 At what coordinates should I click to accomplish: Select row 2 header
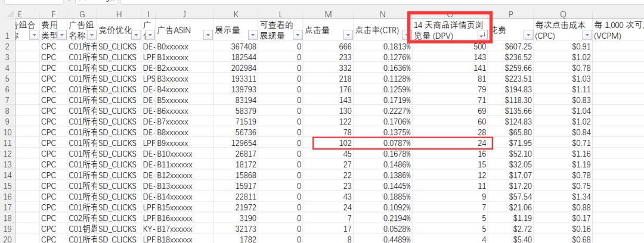7,46
